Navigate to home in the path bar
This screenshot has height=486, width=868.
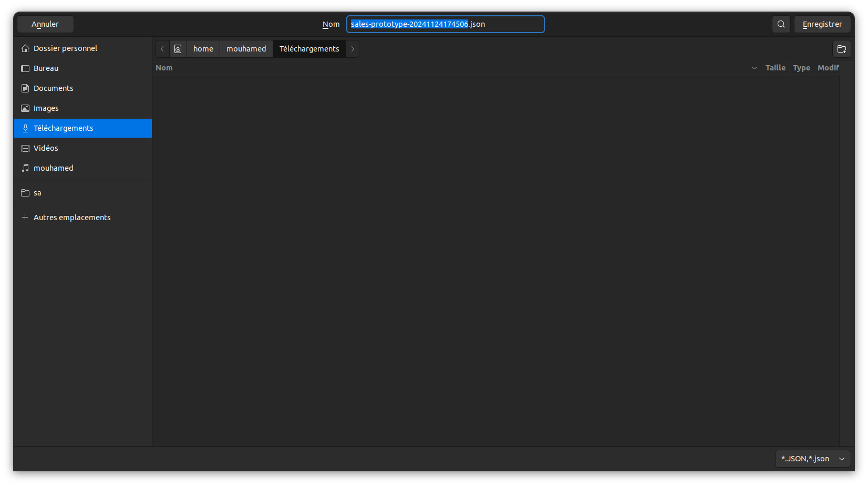(203, 49)
